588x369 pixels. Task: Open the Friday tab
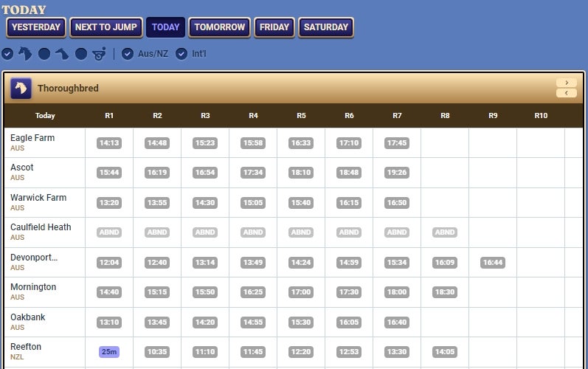coord(274,27)
